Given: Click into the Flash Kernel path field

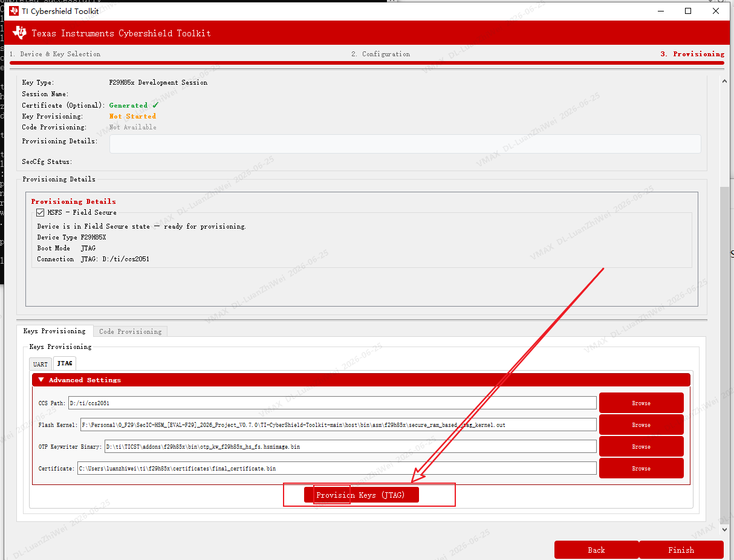Looking at the screenshot, I should tap(338, 425).
